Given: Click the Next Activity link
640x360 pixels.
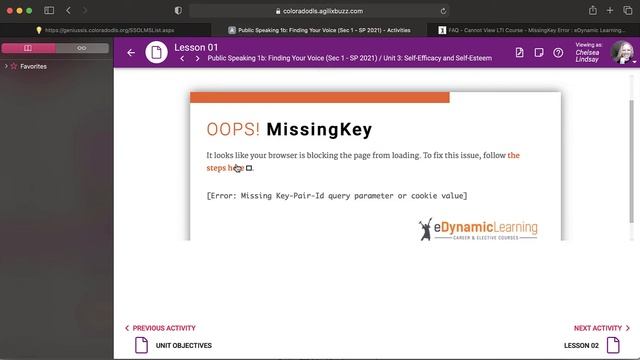Looking at the screenshot, I should coord(602,328).
